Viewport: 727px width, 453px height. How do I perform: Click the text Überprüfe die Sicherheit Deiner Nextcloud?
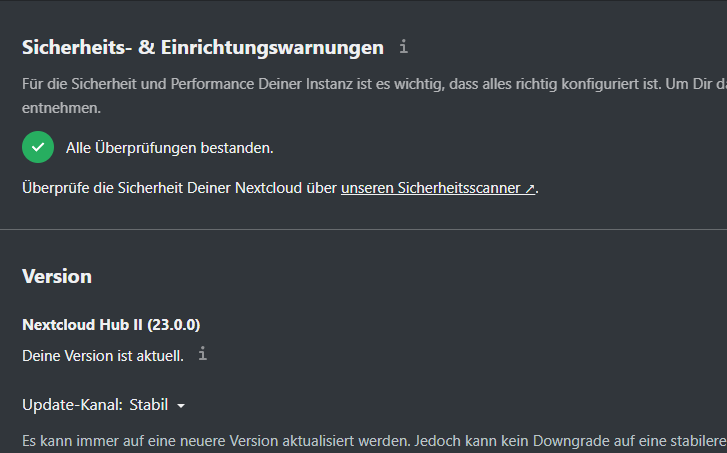pyautogui.click(x=179, y=188)
